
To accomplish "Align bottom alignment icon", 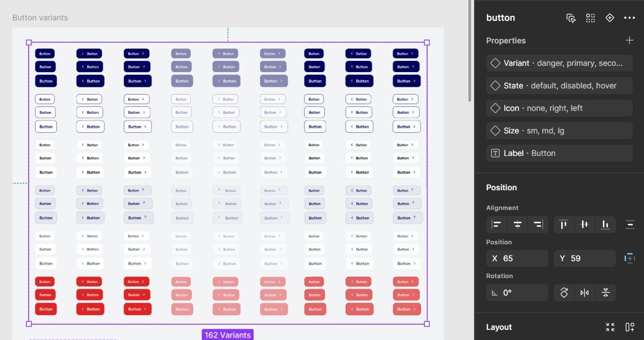I will [x=605, y=224].
